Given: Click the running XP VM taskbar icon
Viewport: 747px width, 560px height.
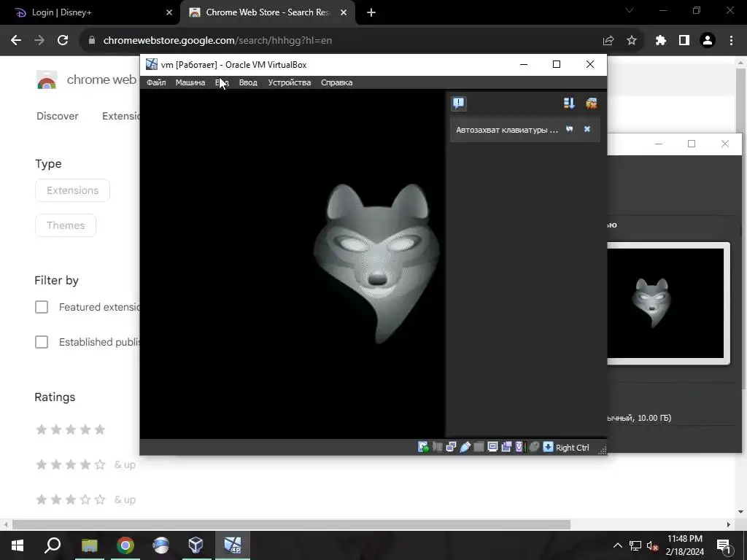Looking at the screenshot, I should click(233, 545).
